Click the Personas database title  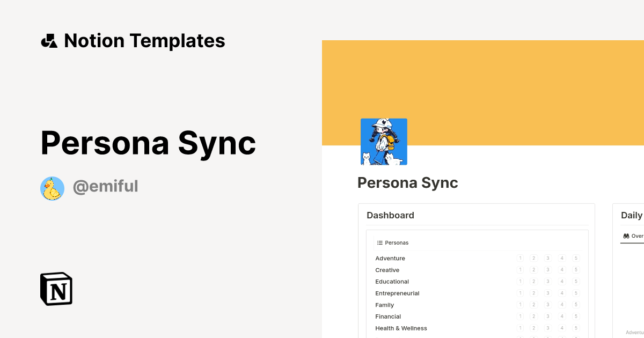coord(397,243)
